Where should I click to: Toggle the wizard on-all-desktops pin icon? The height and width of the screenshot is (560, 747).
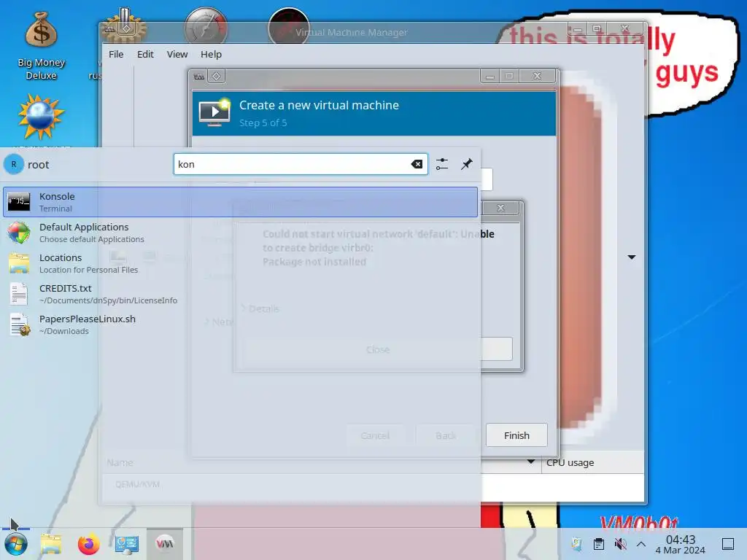click(216, 76)
